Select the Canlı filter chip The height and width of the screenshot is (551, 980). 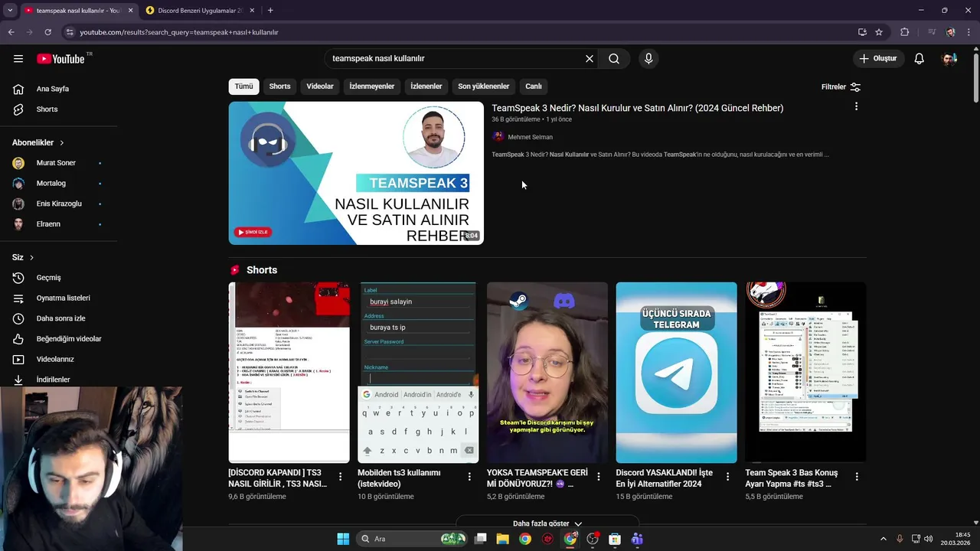(534, 86)
